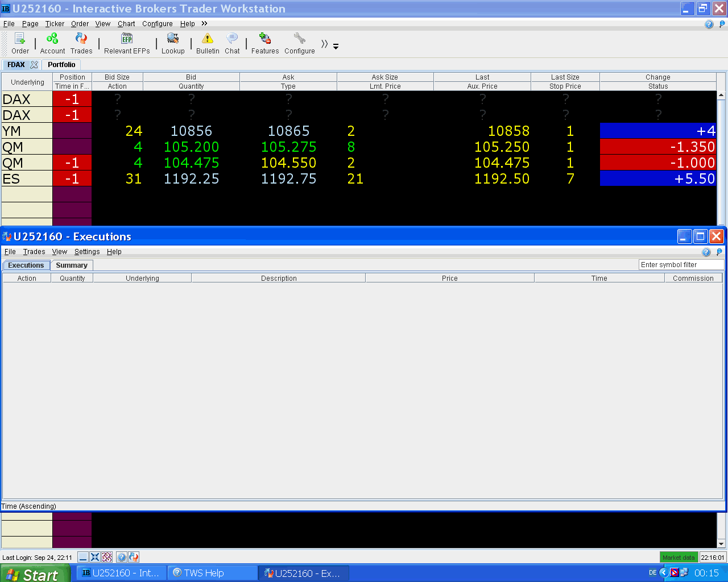The height and width of the screenshot is (582, 728).
Task: Close the FDAX tab with its X
Action: (x=34, y=65)
